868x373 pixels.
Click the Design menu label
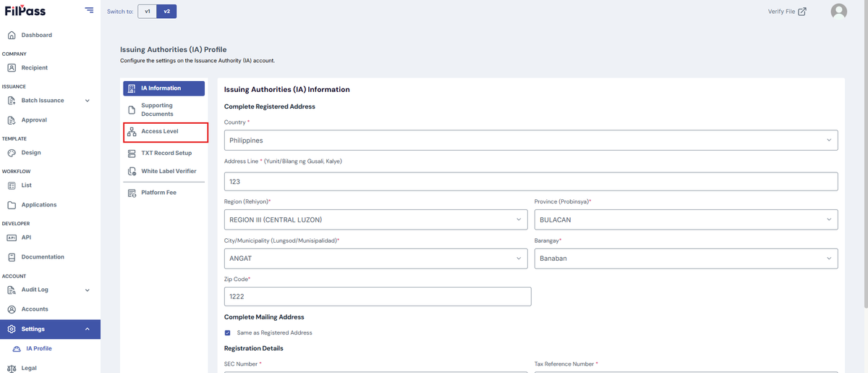(x=31, y=152)
